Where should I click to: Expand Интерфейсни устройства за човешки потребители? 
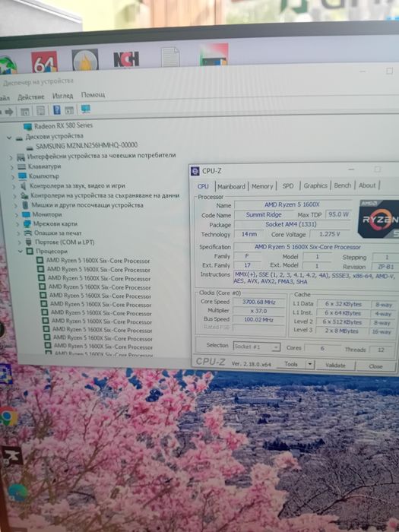[x=11, y=157]
